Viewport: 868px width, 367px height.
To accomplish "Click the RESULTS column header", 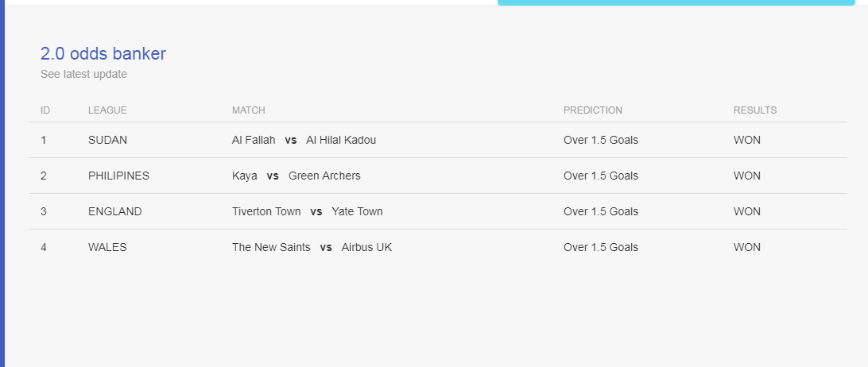I will tap(755, 110).
